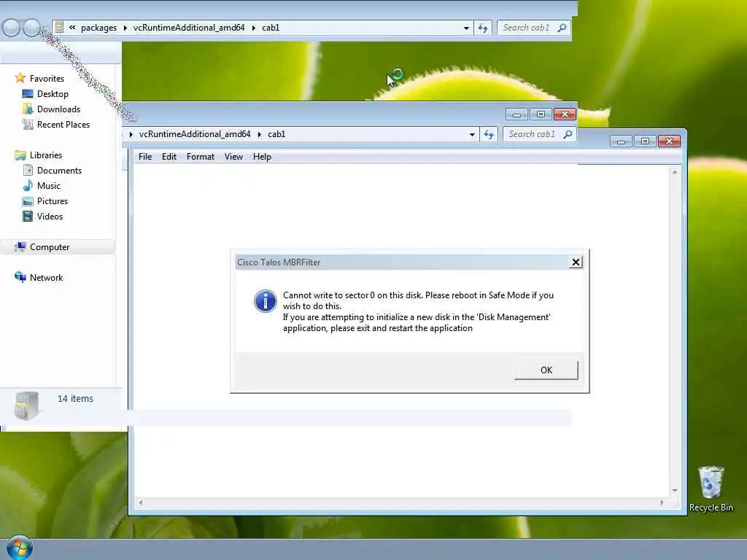The height and width of the screenshot is (560, 747).
Task: Click Back button in top Explorer window
Action: coord(11,28)
